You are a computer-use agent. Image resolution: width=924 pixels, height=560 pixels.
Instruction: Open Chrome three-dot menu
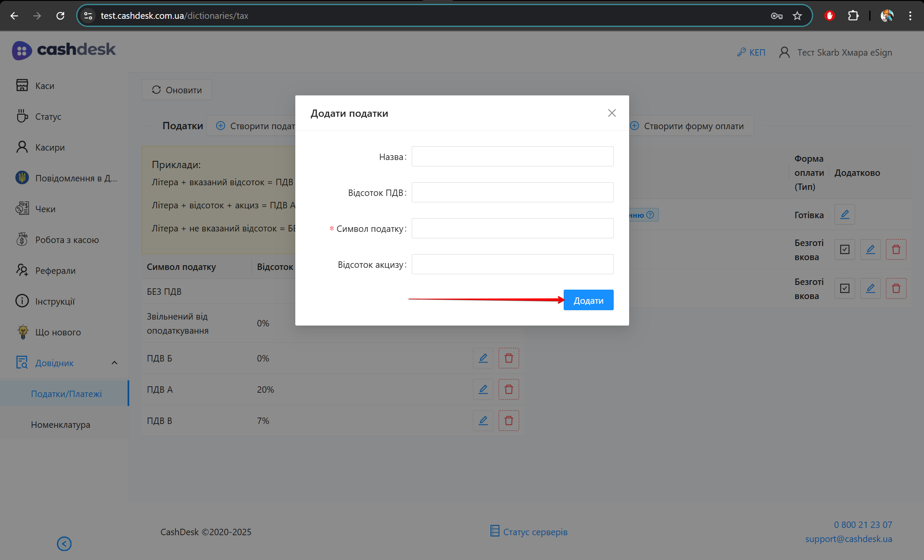[910, 16]
